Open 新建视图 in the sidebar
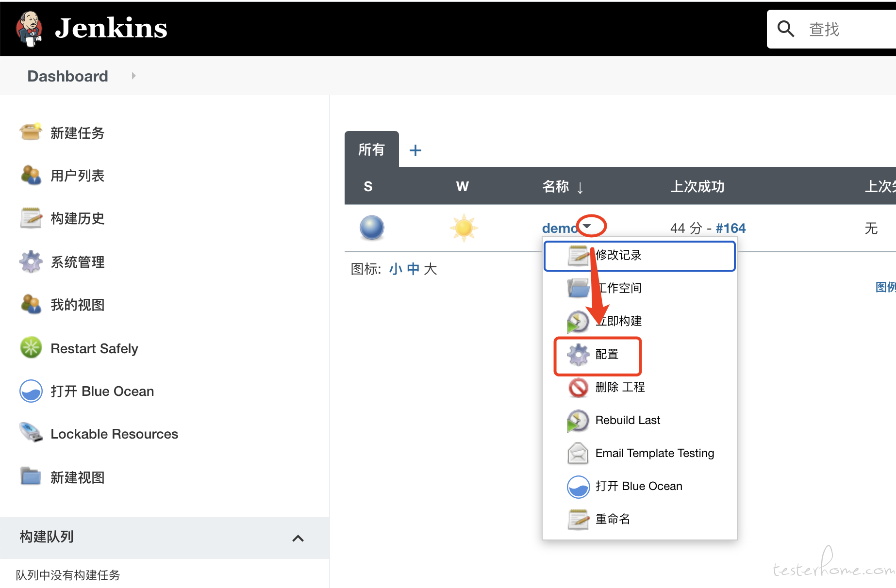The width and height of the screenshot is (896, 588). 78,477
